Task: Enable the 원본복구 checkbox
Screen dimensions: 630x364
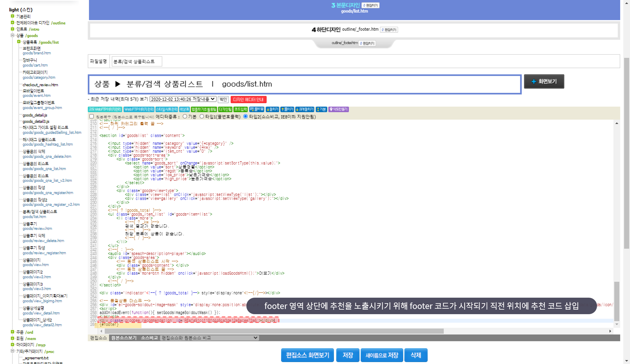Action: click(92, 116)
